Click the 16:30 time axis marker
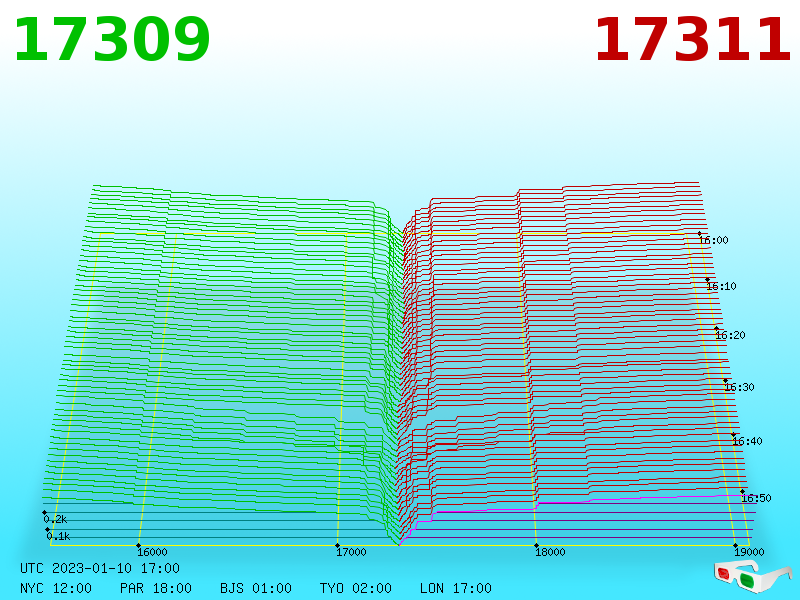This screenshot has height=600, width=800. (x=739, y=387)
